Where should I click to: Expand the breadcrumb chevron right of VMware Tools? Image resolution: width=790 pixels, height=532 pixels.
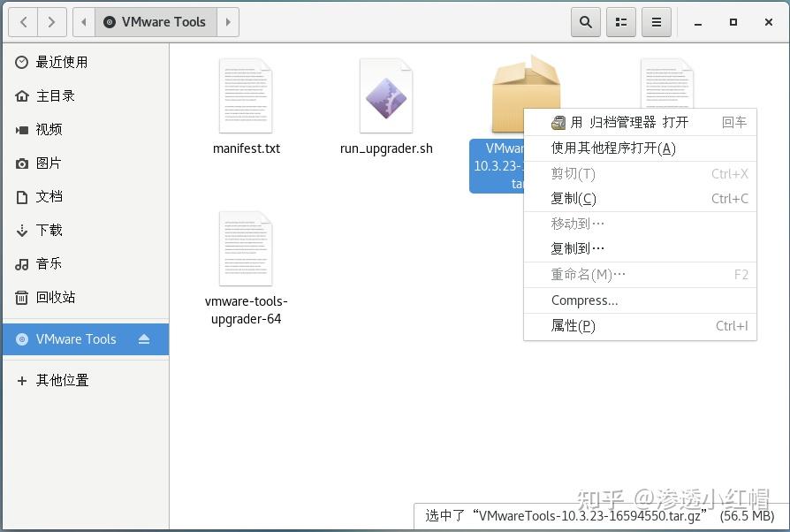point(228,21)
